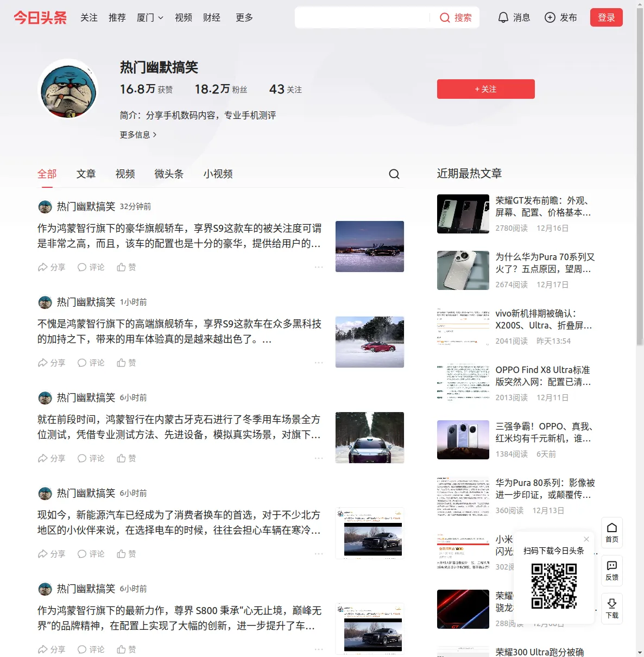Screen dimensions: 644x657
Task: Comment on the 32分钟前 post
Action: tap(91, 267)
